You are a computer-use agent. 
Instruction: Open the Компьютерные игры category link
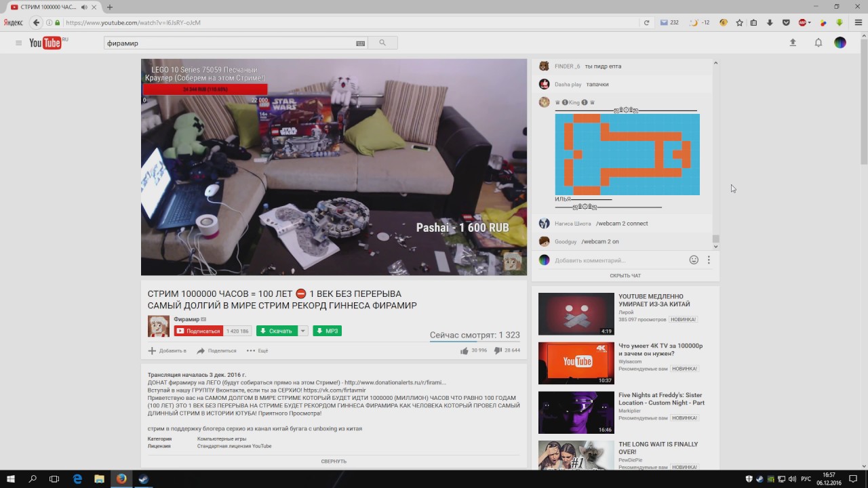click(x=222, y=439)
